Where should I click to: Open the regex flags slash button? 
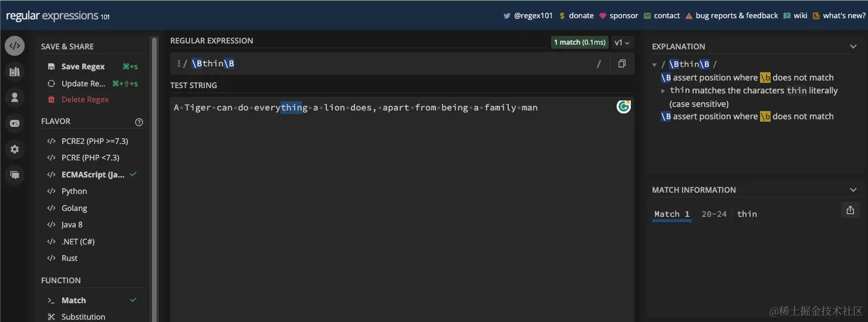[x=599, y=63]
